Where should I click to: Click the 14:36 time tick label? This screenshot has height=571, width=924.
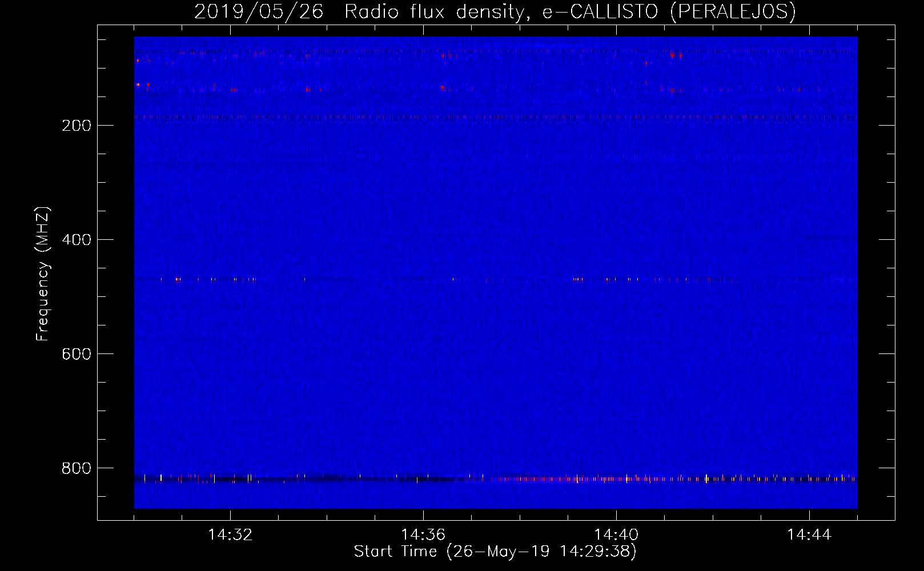[423, 534]
